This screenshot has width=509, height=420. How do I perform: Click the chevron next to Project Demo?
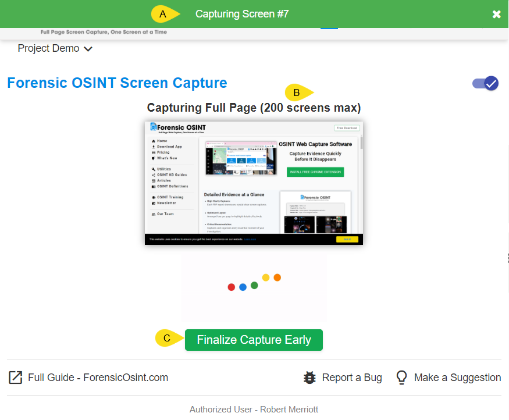click(x=88, y=49)
